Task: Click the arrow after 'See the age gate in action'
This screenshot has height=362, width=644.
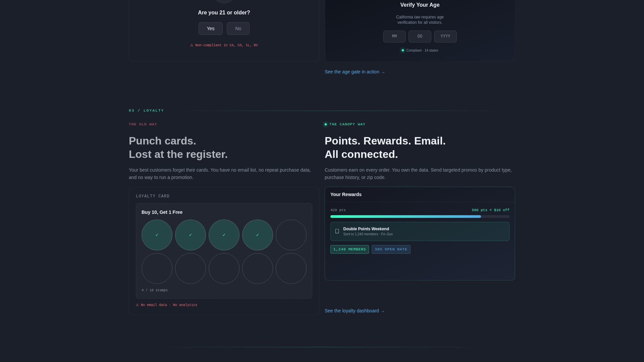Action: [383, 72]
